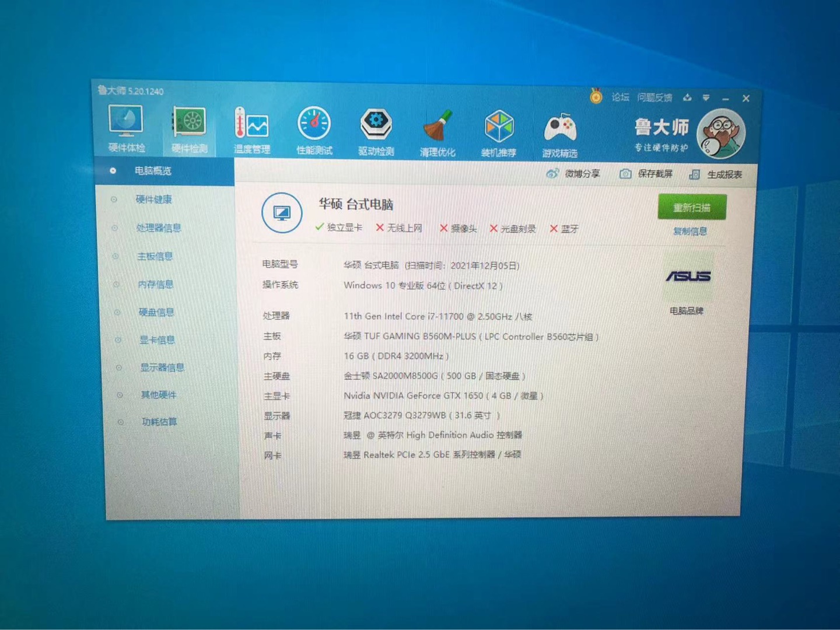Image resolution: width=840 pixels, height=630 pixels.
Task: Click the 蓝牙 status indicator
Action: click(x=564, y=229)
